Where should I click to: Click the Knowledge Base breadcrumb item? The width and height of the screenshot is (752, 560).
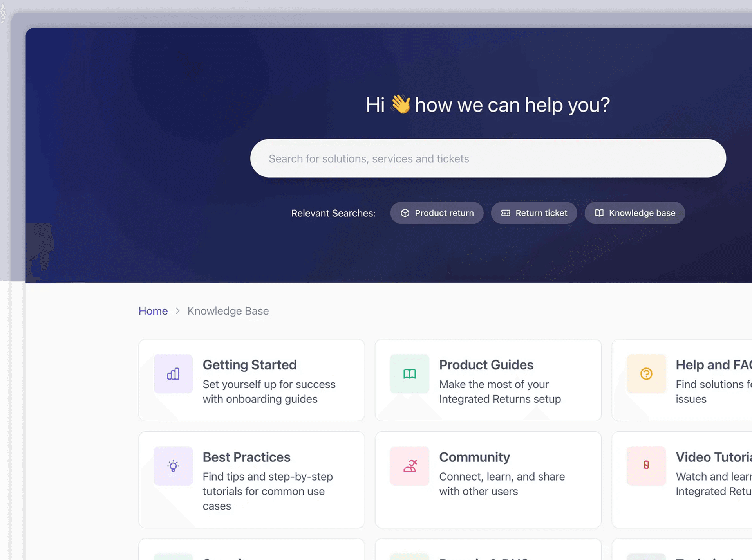point(228,311)
